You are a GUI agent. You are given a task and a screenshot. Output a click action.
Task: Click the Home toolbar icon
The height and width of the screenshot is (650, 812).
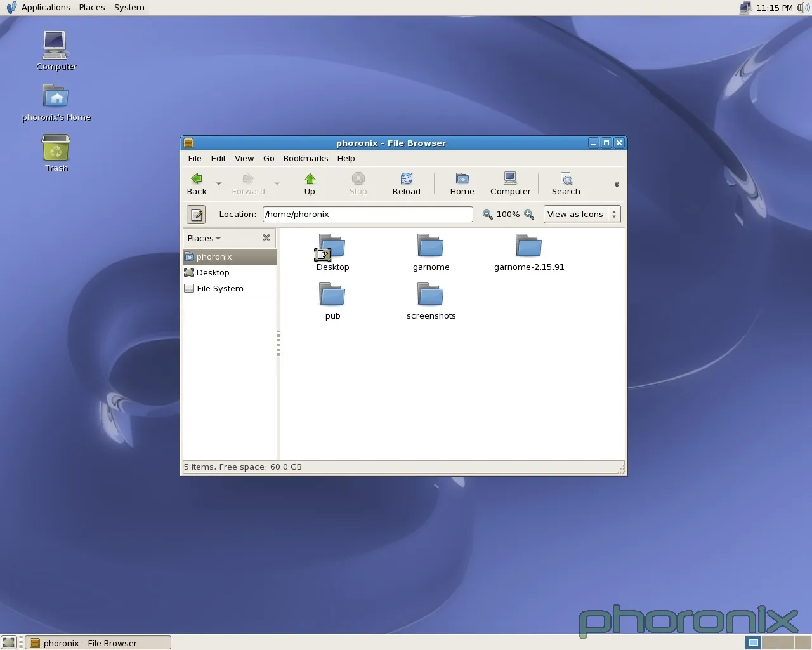click(462, 183)
